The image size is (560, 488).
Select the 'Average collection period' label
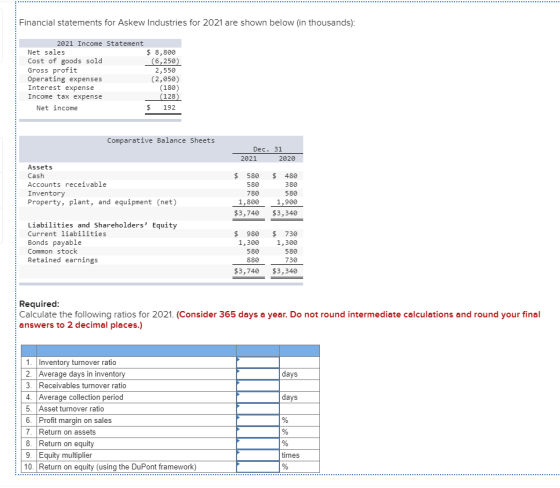(x=81, y=397)
